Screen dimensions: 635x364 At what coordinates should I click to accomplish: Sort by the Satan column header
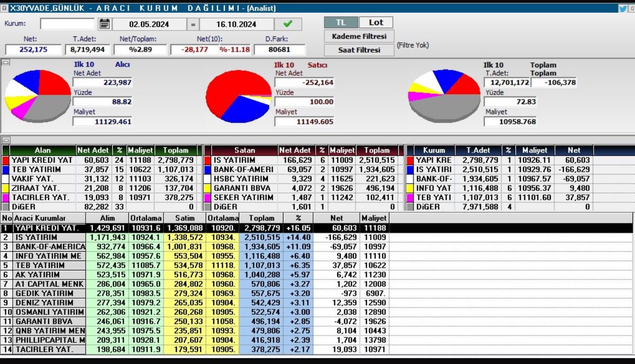244,150
